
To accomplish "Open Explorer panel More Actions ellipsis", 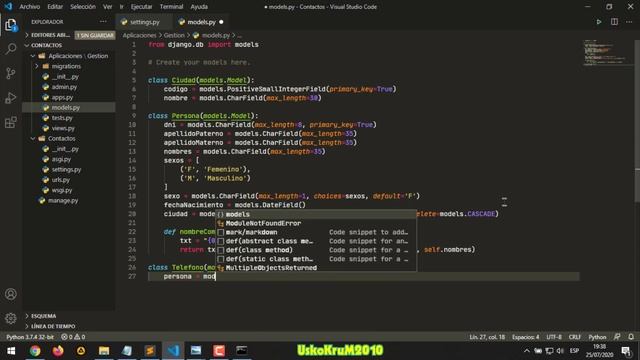I will point(103,22).
